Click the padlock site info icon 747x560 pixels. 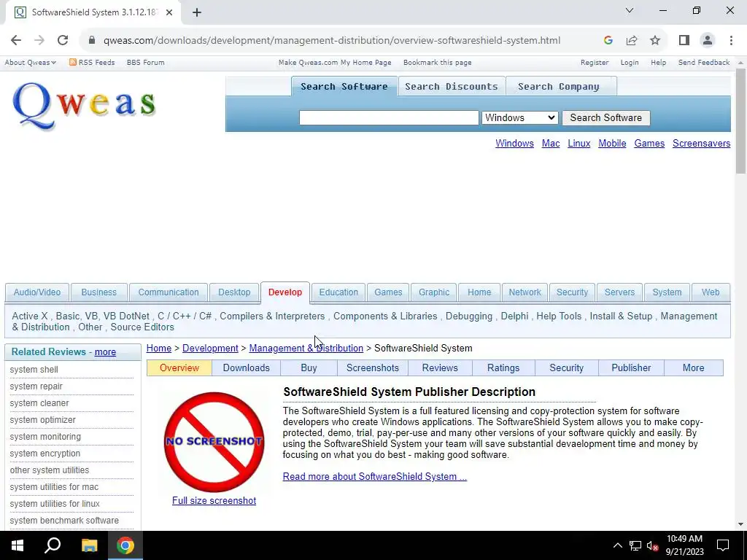pyautogui.click(x=92, y=41)
